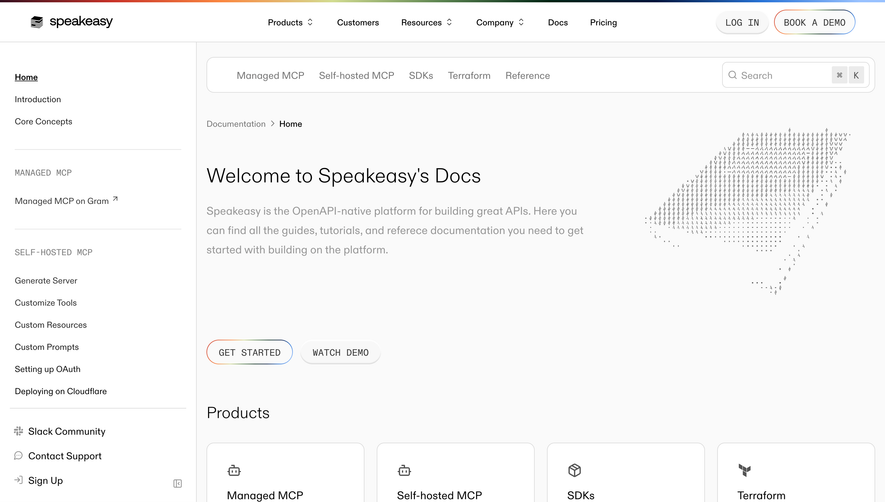Switch to the Reference tab
The height and width of the screenshot is (502, 885).
coord(528,76)
